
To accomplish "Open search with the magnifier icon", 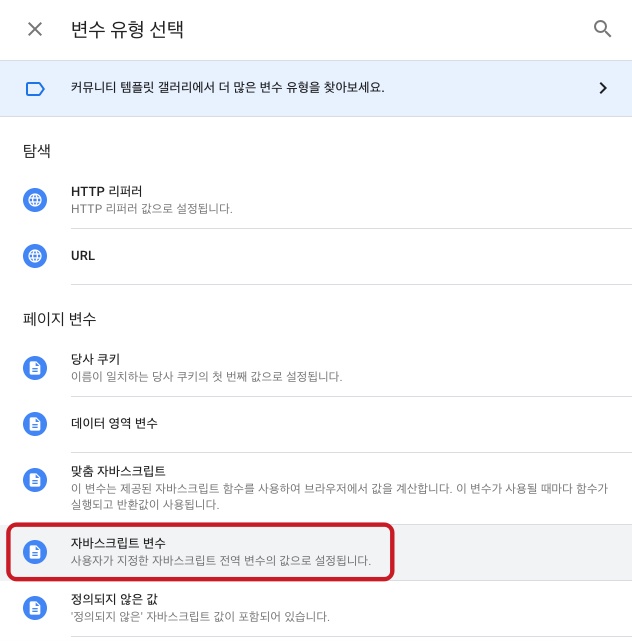I will point(602,29).
